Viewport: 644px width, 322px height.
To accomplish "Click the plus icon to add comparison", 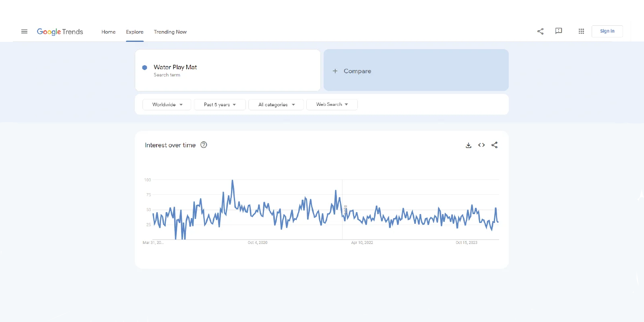I will 335,71.
